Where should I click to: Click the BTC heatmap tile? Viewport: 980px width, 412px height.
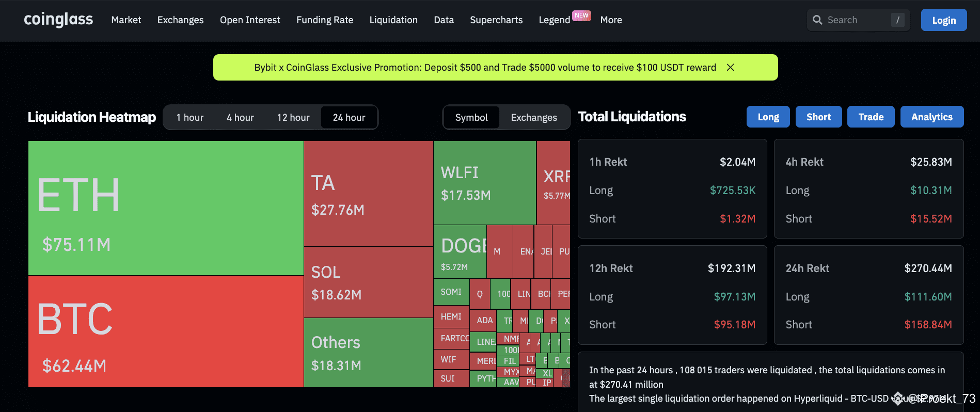(166, 331)
